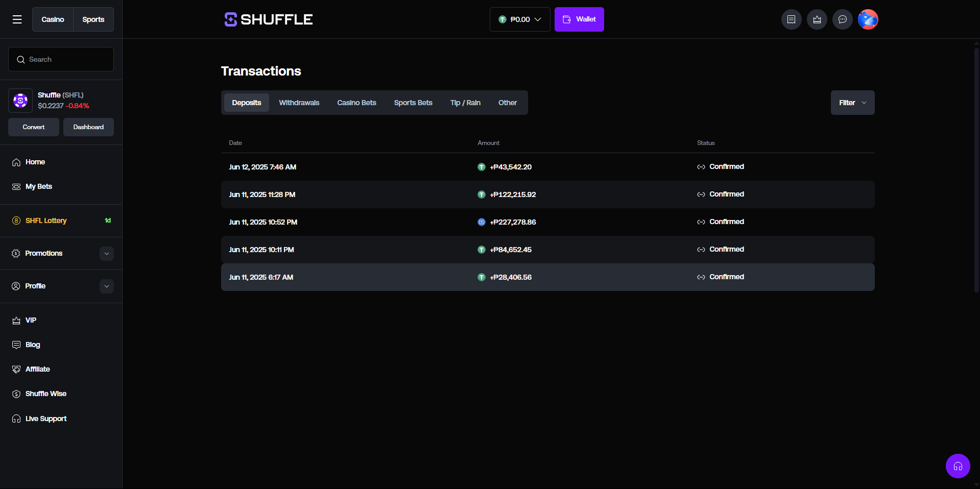Image resolution: width=980 pixels, height=489 pixels.
Task: Open the Wallet
Action: click(579, 19)
